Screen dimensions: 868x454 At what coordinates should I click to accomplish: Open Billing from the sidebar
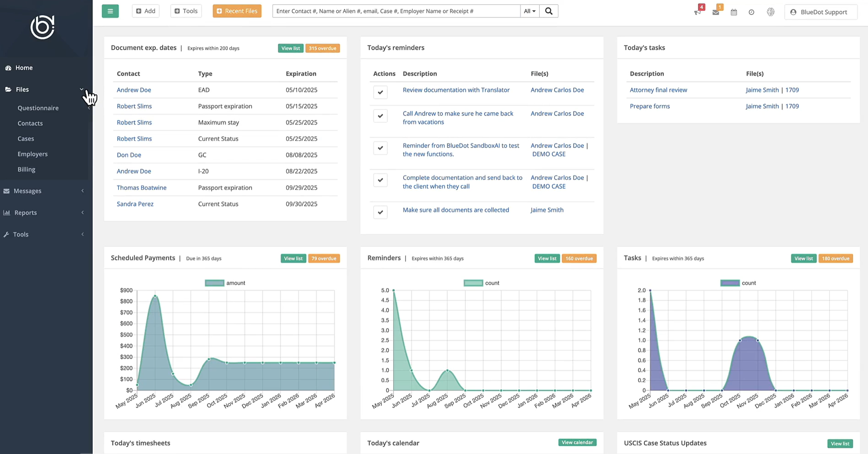(x=26, y=169)
